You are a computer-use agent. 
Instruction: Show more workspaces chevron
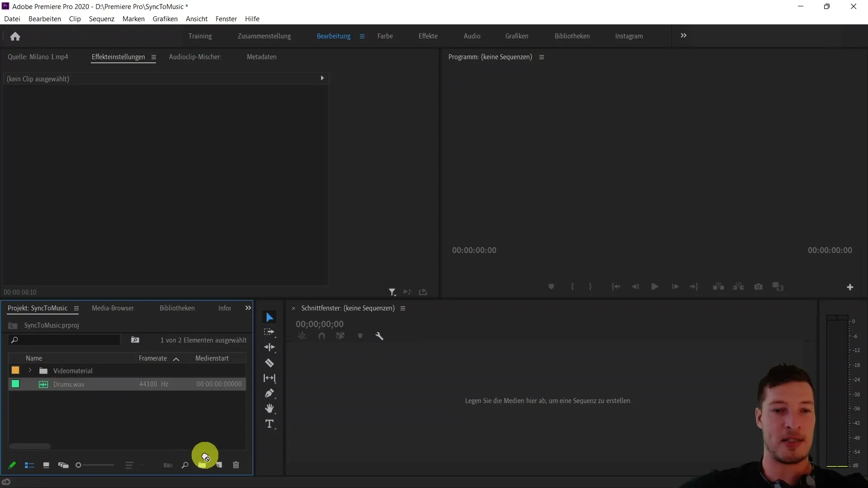(684, 36)
